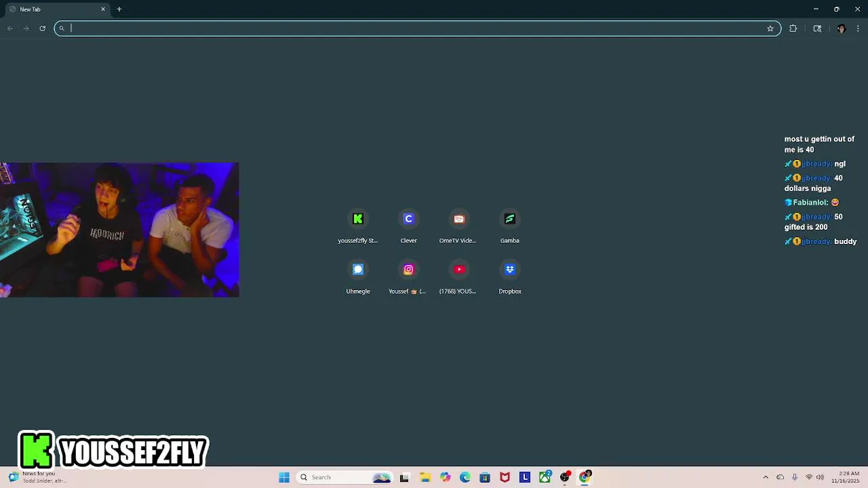868x488 pixels.
Task: Open File Explorer from the taskbar
Action: (425, 477)
